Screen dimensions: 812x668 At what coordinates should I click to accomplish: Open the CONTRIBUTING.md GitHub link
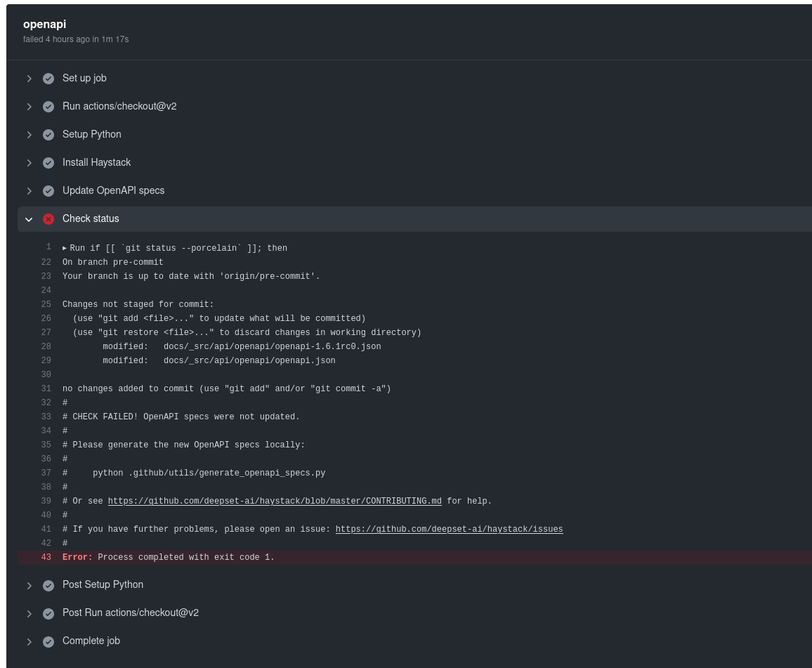click(x=275, y=501)
